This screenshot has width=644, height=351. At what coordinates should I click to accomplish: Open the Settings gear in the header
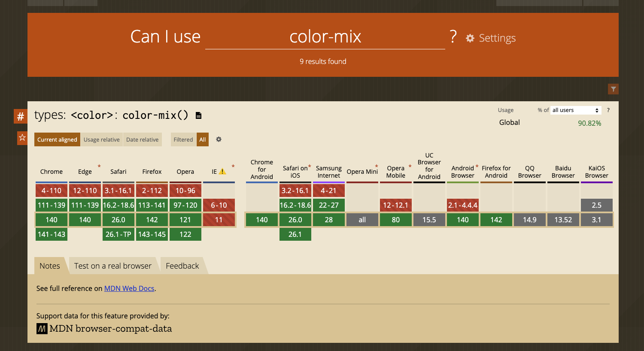470,38
